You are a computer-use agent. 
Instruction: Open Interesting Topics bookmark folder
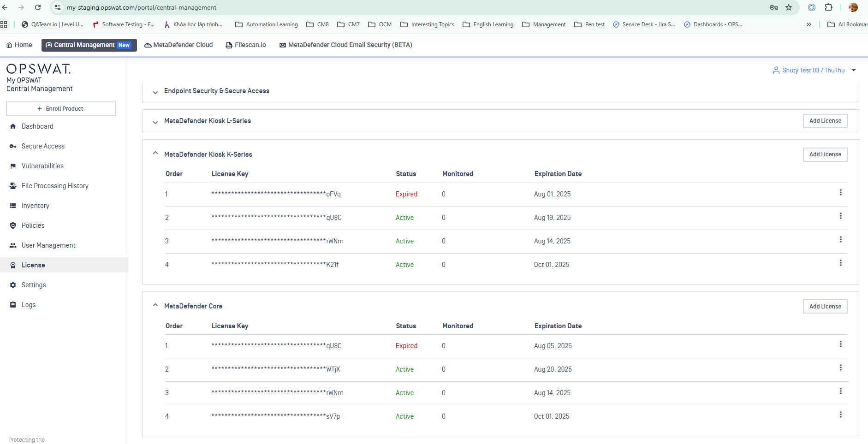click(x=427, y=24)
